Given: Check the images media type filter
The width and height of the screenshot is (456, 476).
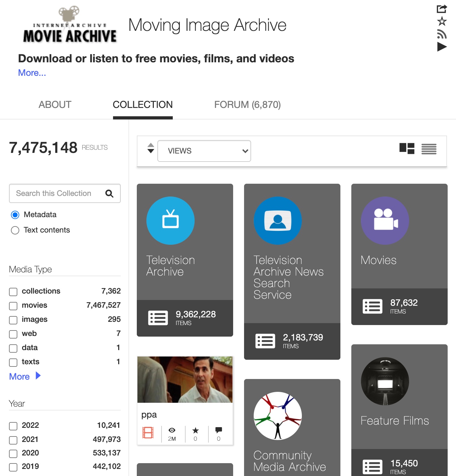Looking at the screenshot, I should point(13,320).
